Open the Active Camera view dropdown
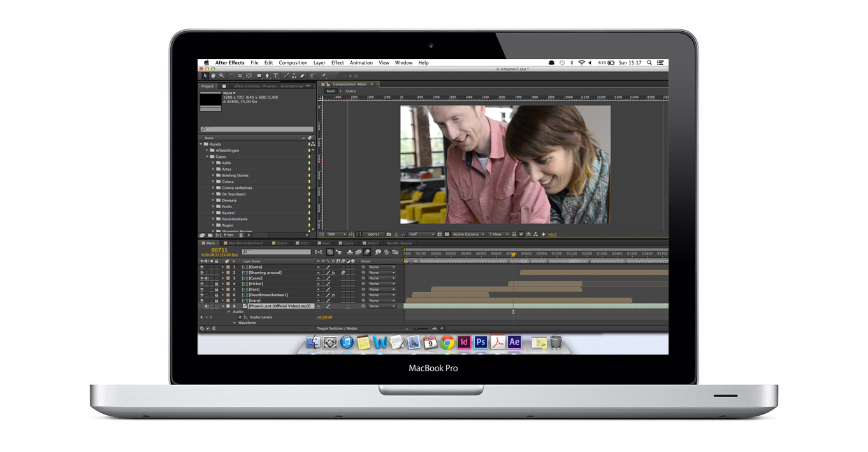This screenshot has height=452, width=868. tap(468, 234)
